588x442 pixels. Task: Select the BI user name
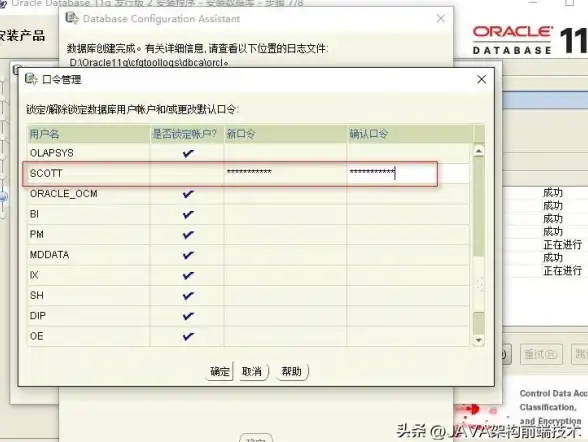point(34,214)
